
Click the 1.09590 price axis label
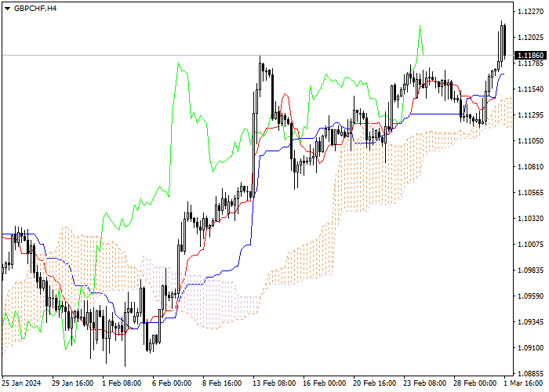tap(530, 296)
